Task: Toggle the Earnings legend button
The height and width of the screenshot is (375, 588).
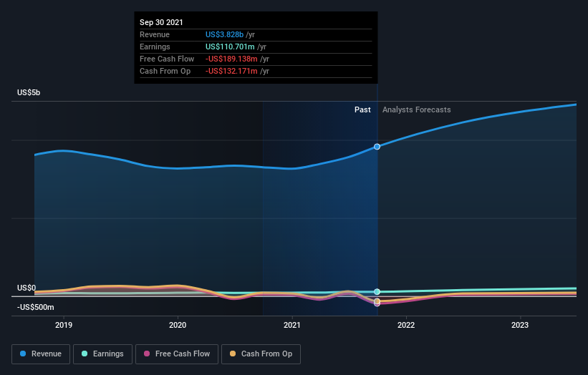Action: click(102, 354)
